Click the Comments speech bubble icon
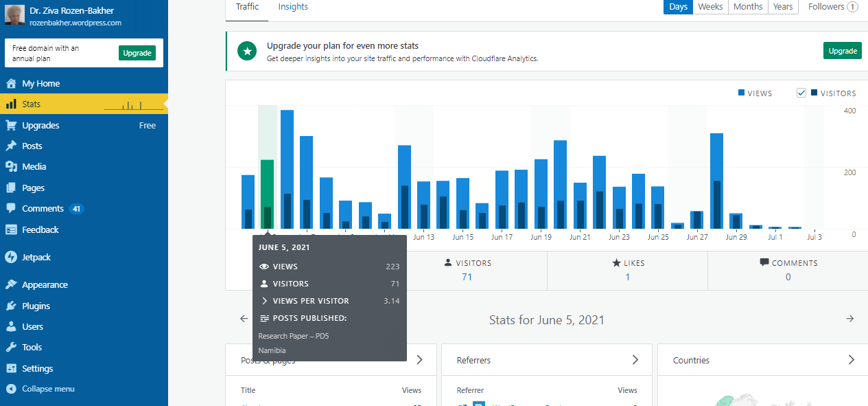868x406 pixels. tap(11, 208)
